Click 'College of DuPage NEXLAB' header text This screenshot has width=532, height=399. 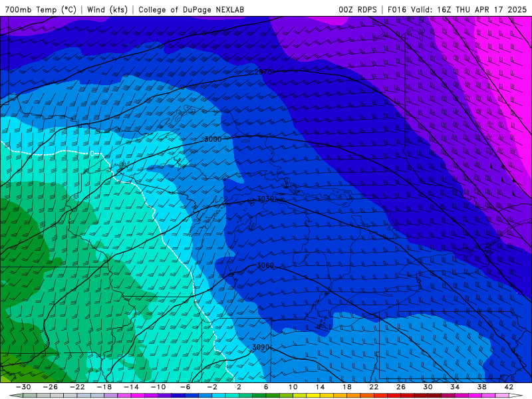[x=191, y=9]
